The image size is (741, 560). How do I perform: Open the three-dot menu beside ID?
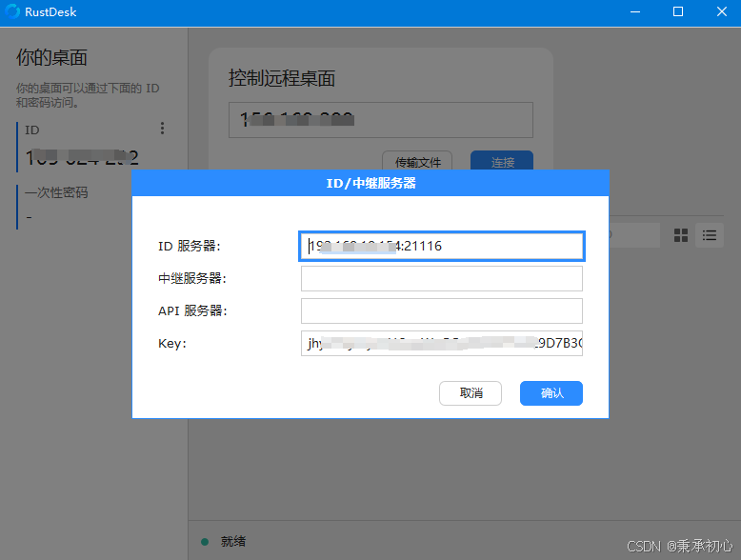click(162, 129)
